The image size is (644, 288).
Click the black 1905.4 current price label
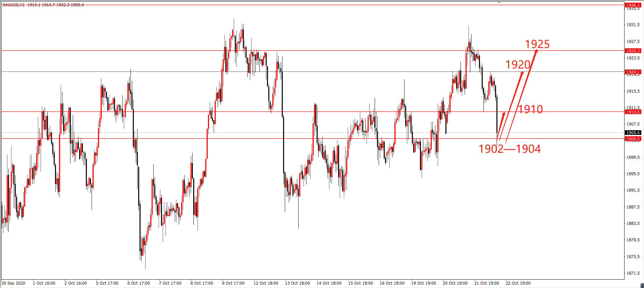coord(633,133)
